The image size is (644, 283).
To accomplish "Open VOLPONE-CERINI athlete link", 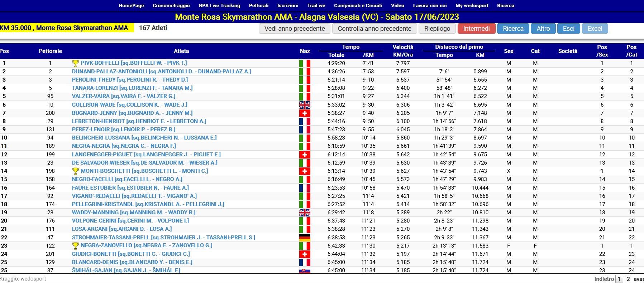I will 130,221.
